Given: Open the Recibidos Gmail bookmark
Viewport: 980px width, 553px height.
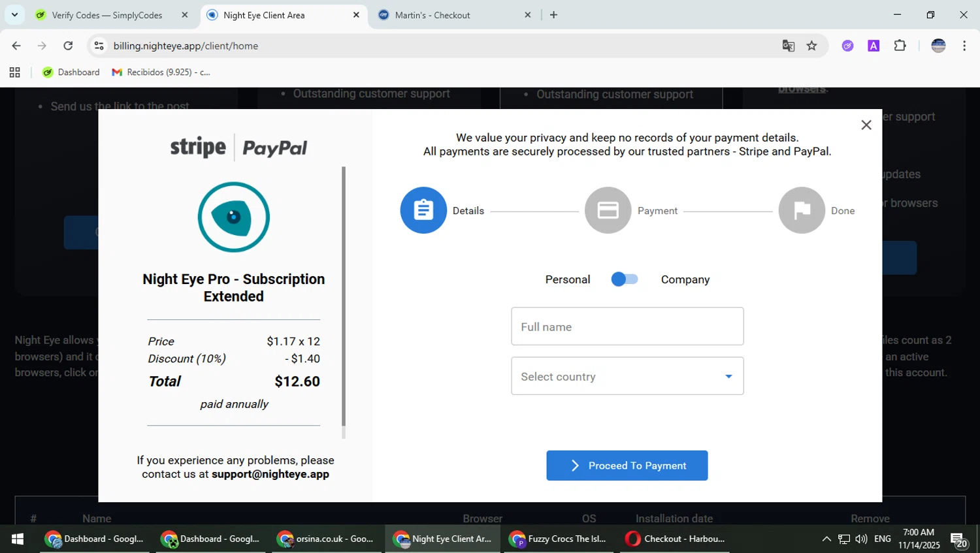Looking at the screenshot, I should tap(161, 72).
